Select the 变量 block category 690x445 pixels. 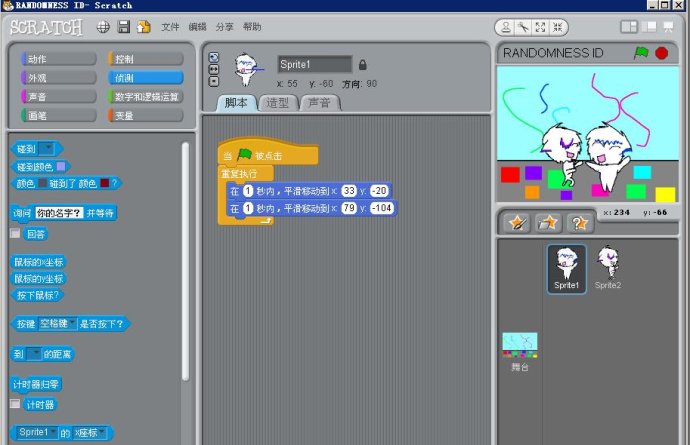click(146, 116)
